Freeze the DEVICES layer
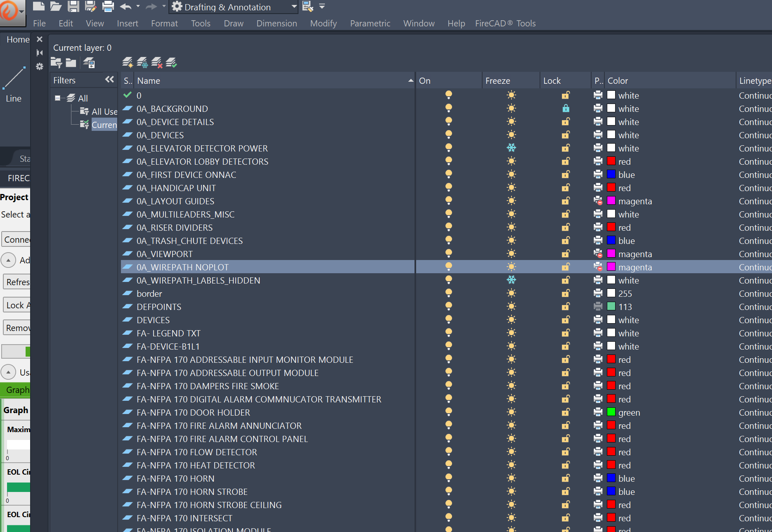The image size is (772, 532). pyautogui.click(x=512, y=319)
